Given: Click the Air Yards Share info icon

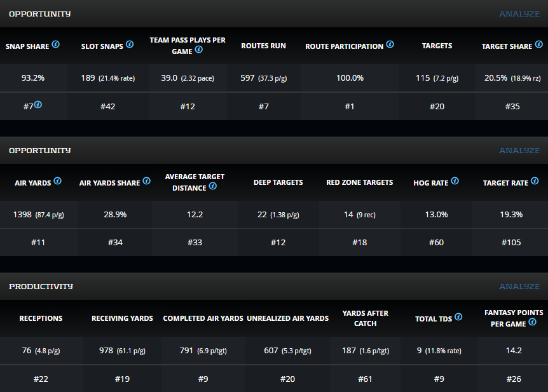Looking at the screenshot, I should click(x=147, y=182).
